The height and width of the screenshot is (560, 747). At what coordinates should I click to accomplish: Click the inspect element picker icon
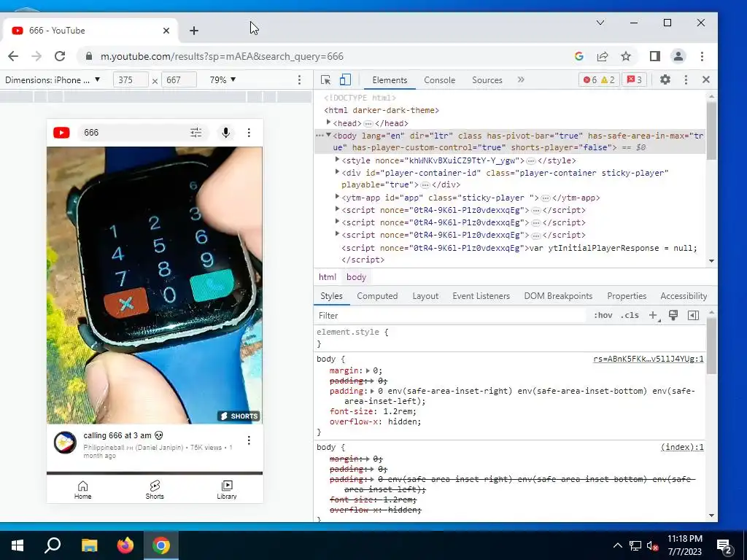(326, 80)
